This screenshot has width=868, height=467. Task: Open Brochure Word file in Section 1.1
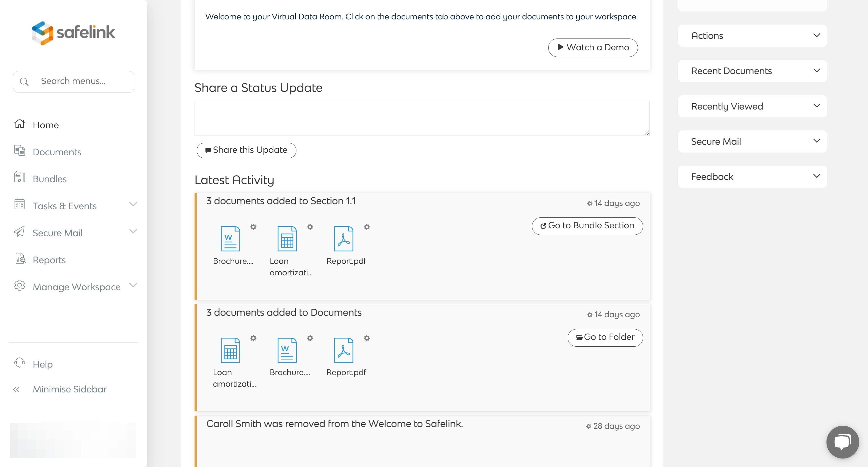pos(230,239)
